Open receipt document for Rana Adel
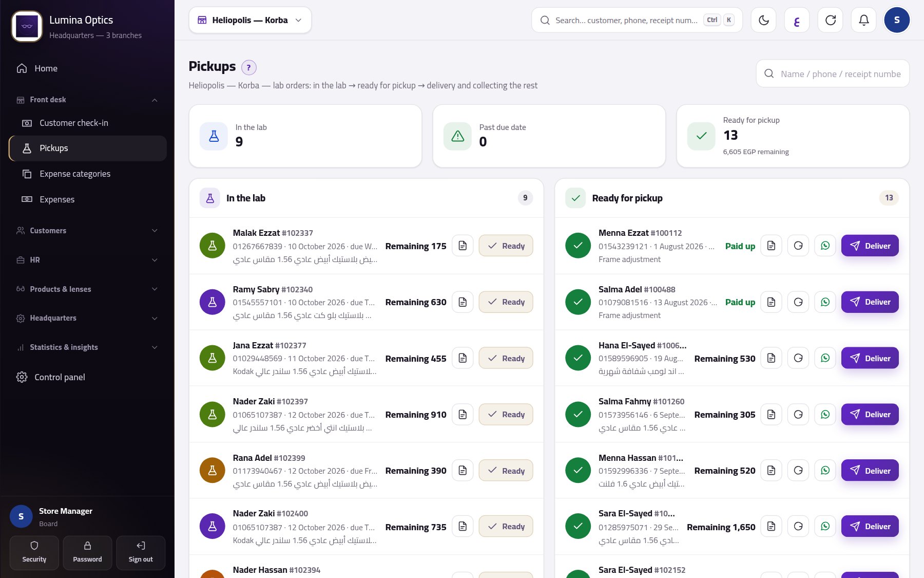The image size is (924, 578). click(x=463, y=471)
